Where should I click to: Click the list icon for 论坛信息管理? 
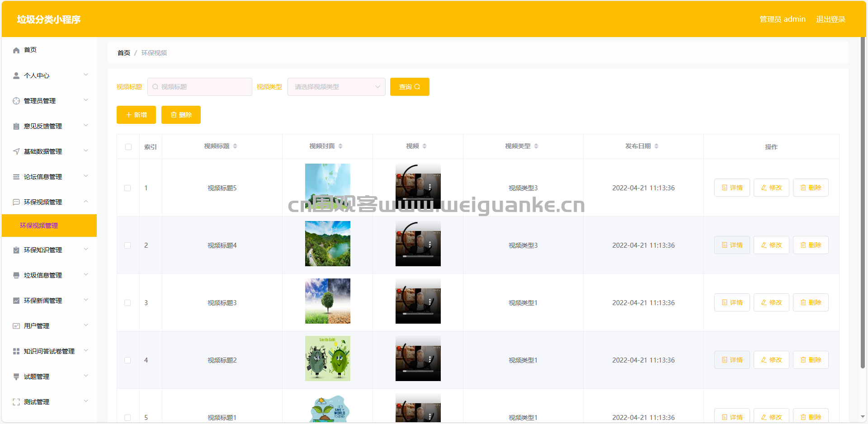tap(16, 177)
